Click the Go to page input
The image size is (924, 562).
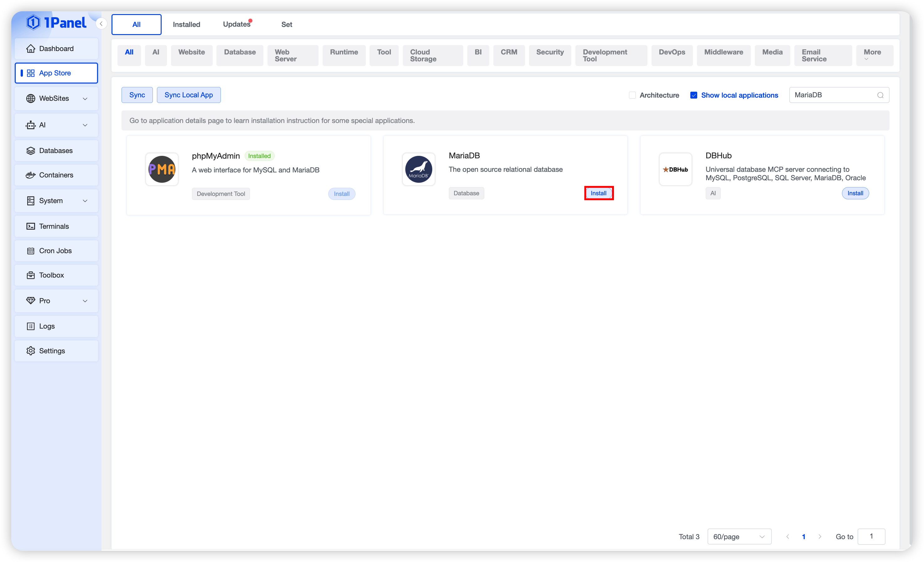pyautogui.click(x=871, y=537)
